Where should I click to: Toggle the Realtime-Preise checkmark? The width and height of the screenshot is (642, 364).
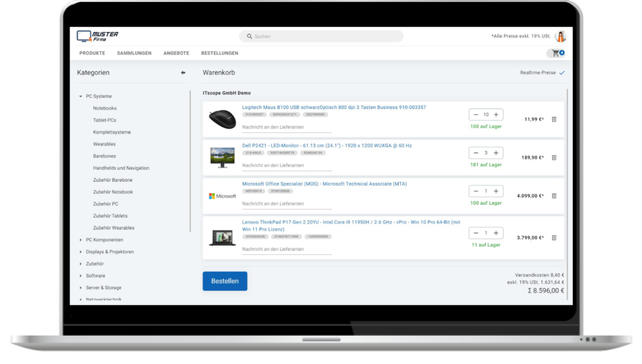562,72
